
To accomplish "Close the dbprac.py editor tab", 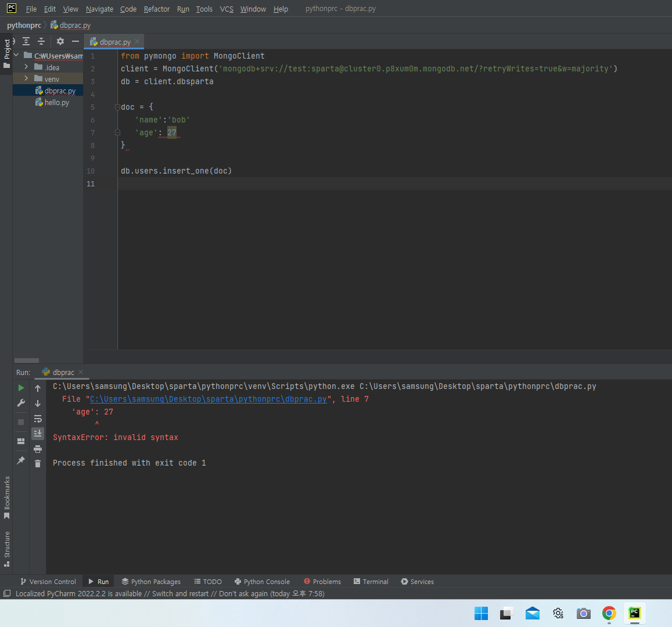I will [x=137, y=42].
